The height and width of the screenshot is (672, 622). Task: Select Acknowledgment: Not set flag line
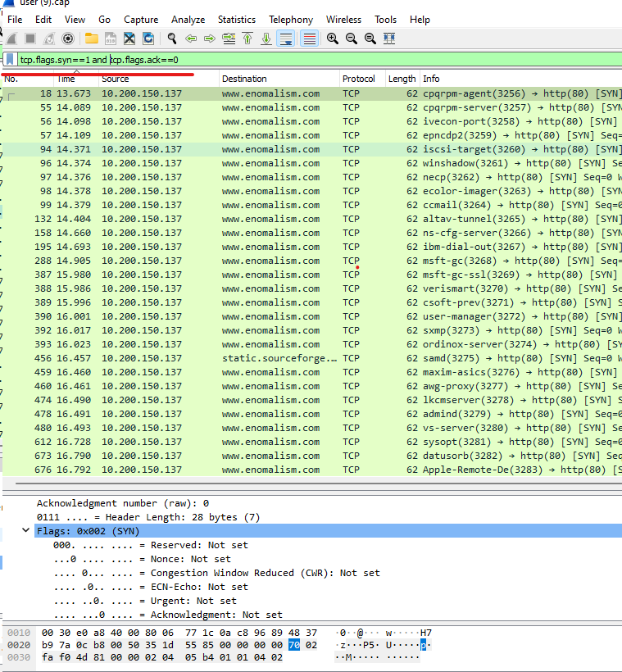tap(168, 615)
